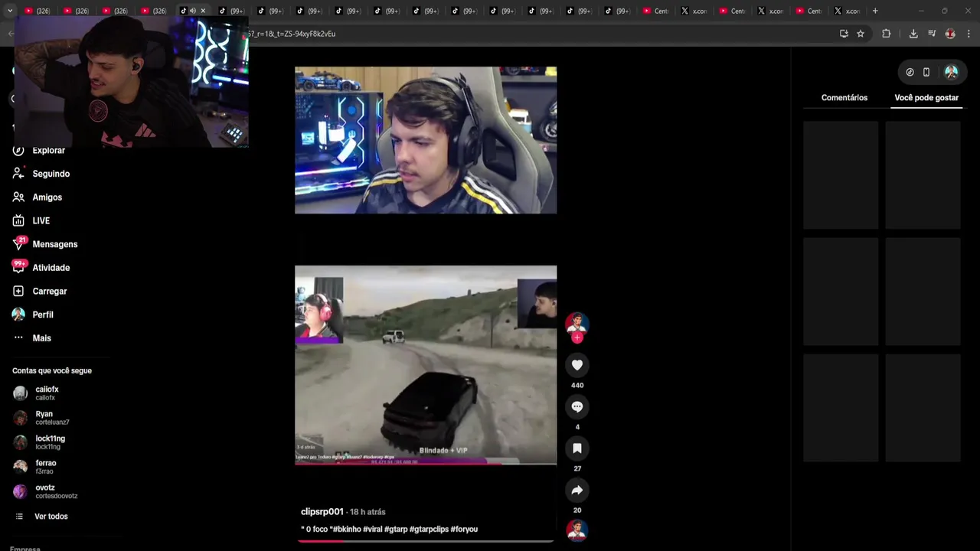Click the Mais three-dots icon
This screenshot has height=551, width=980.
click(18, 337)
